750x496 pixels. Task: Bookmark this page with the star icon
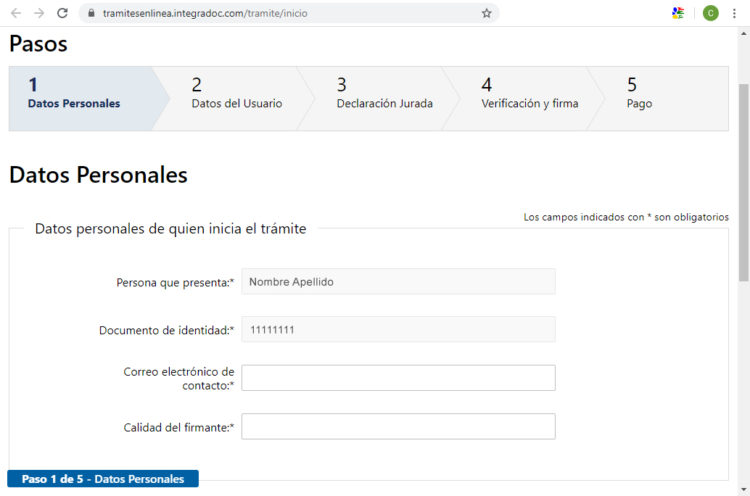click(486, 13)
